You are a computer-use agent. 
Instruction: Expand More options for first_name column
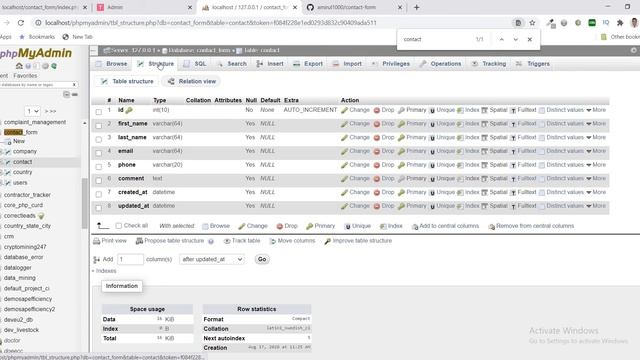tap(596, 124)
